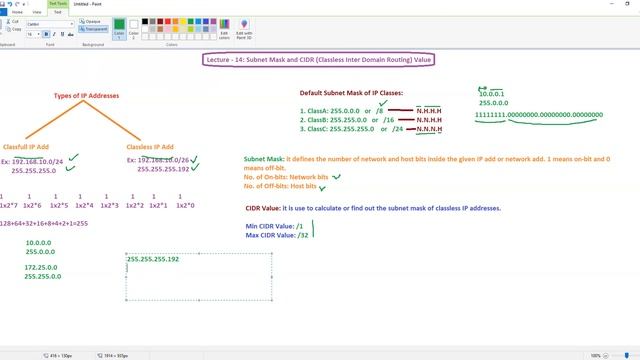Click the Copy button in Clipboard group
Screen dimensions: 640x360
[13, 29]
